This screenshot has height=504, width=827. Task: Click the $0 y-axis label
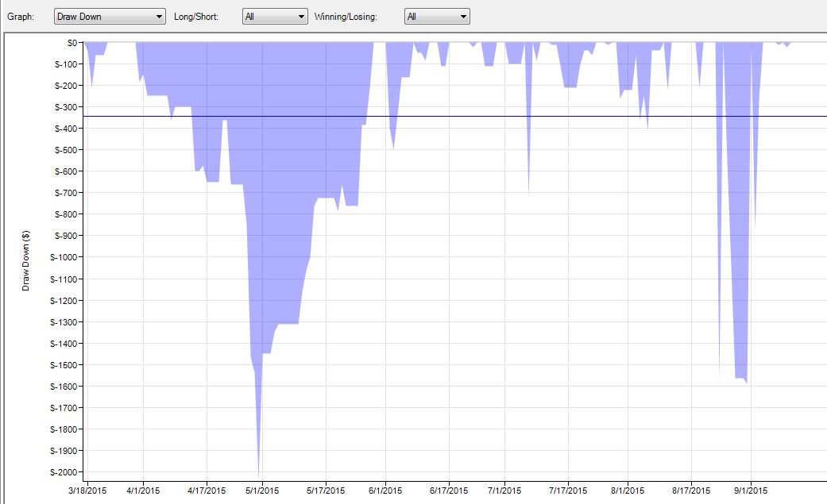(72, 43)
